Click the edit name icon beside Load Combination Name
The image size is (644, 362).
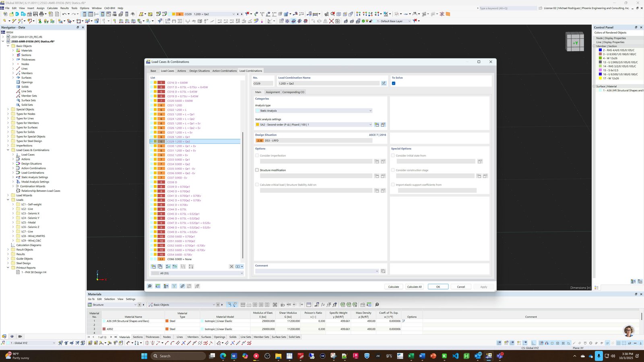coord(384,83)
